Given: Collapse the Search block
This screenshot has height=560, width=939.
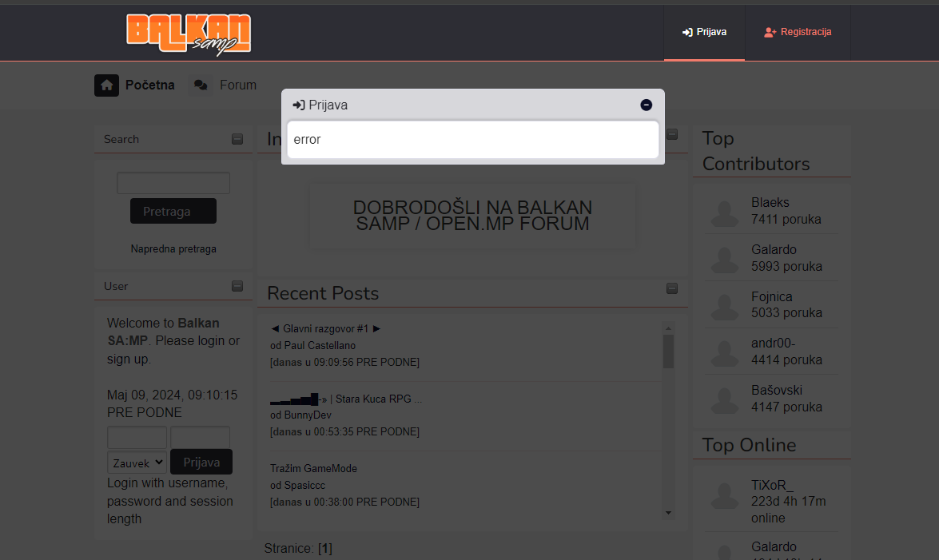Looking at the screenshot, I should pyautogui.click(x=237, y=139).
